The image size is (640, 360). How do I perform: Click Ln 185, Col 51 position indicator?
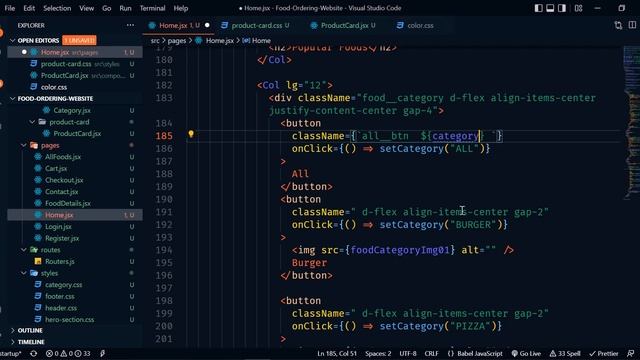[337, 353]
